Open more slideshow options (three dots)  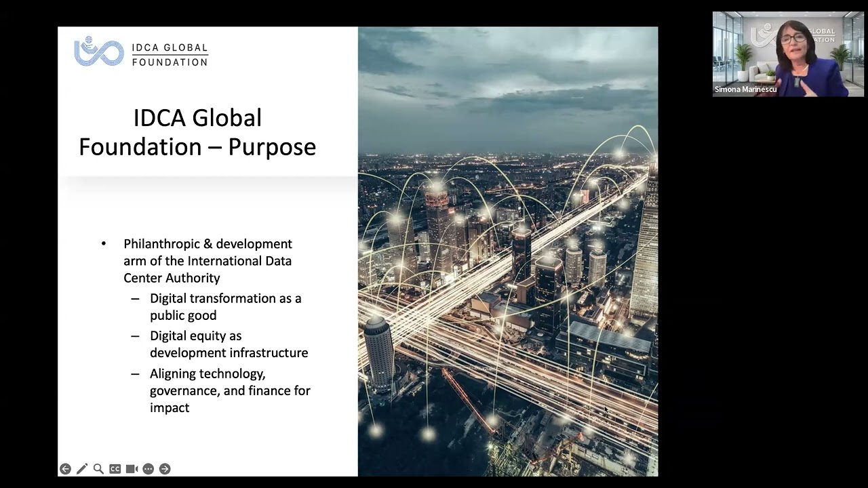point(148,469)
